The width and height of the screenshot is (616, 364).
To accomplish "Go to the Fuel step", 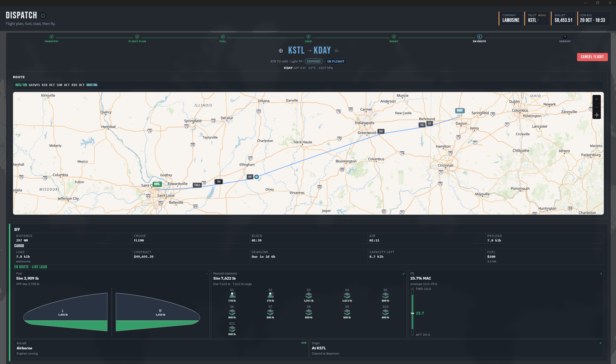I will (x=223, y=38).
